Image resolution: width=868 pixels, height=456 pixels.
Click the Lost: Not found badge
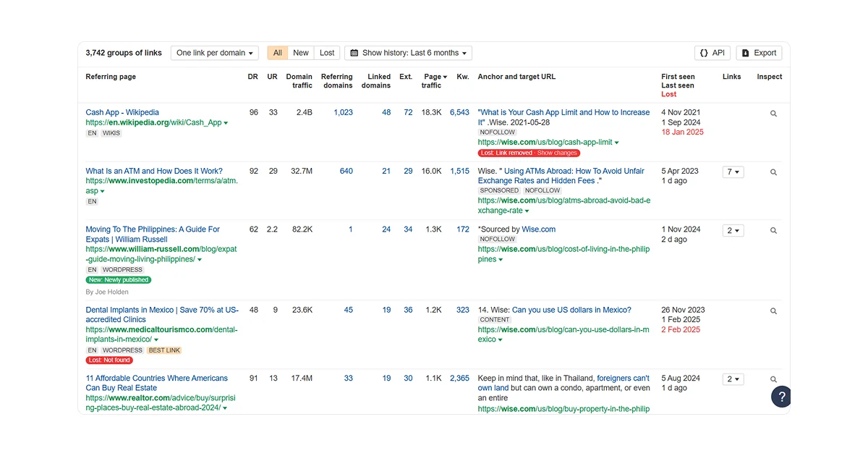click(109, 360)
